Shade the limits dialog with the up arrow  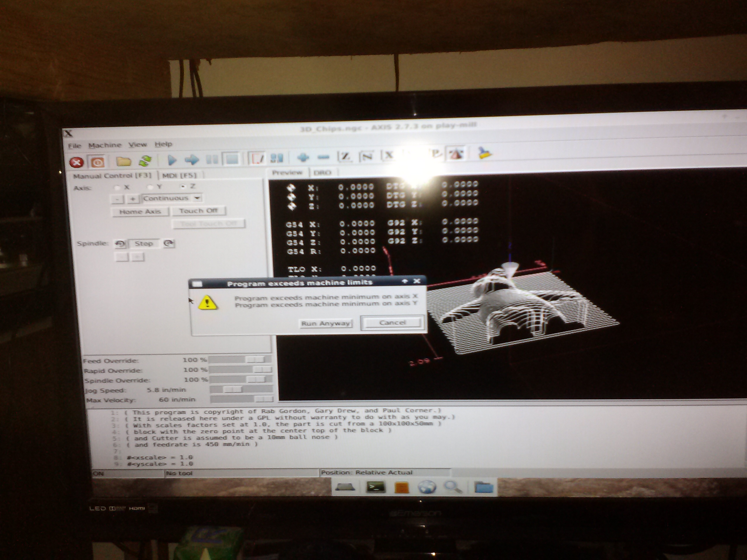coord(405,281)
